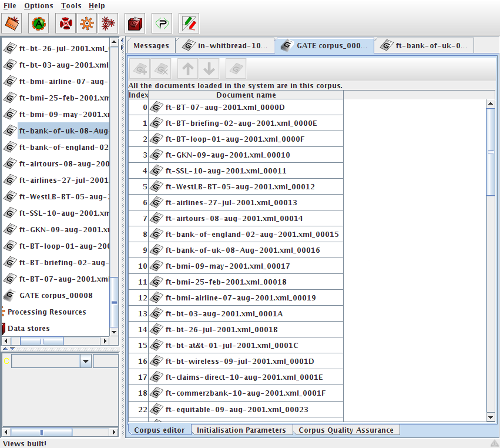Collapse the resource tree using the left-pointing divider arrow

click(121, 41)
